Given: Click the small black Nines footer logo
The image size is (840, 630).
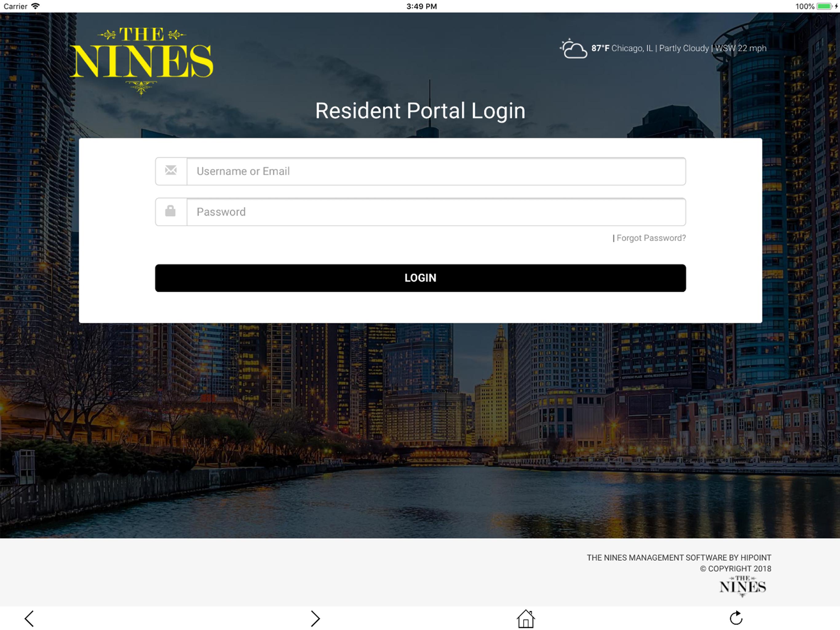Looking at the screenshot, I should (743, 586).
